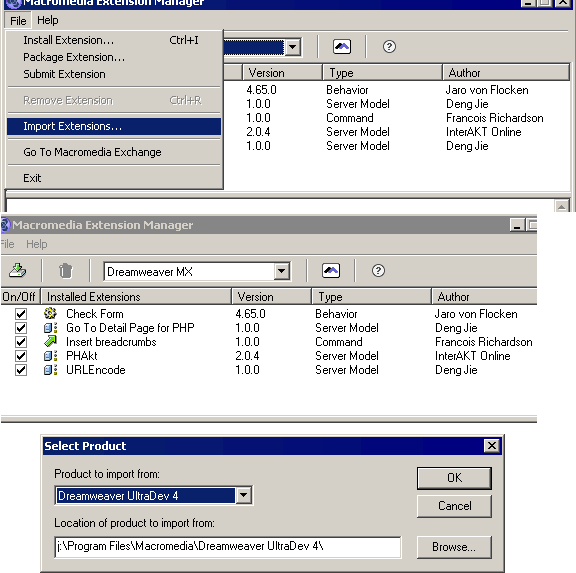Click Command type in middle window
Screen dimensions: 576x573
339,342
